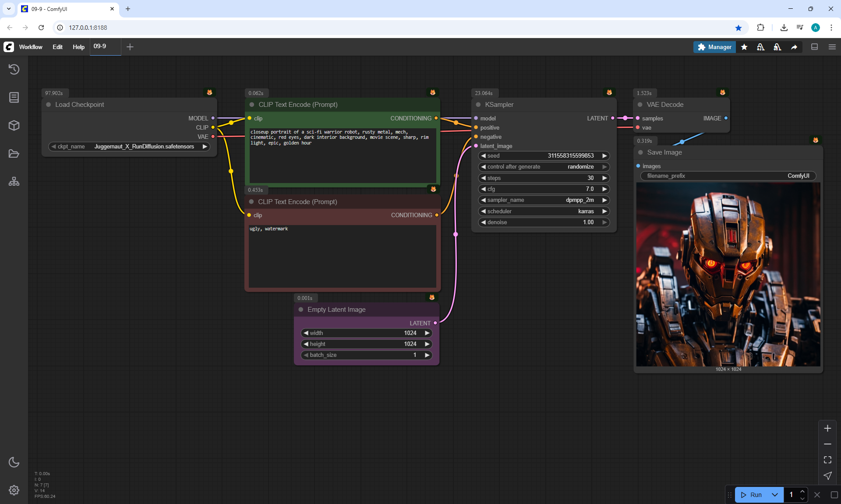Screen dimensions: 841x504
Task: Click the denoise slider field
Action: 544,222
